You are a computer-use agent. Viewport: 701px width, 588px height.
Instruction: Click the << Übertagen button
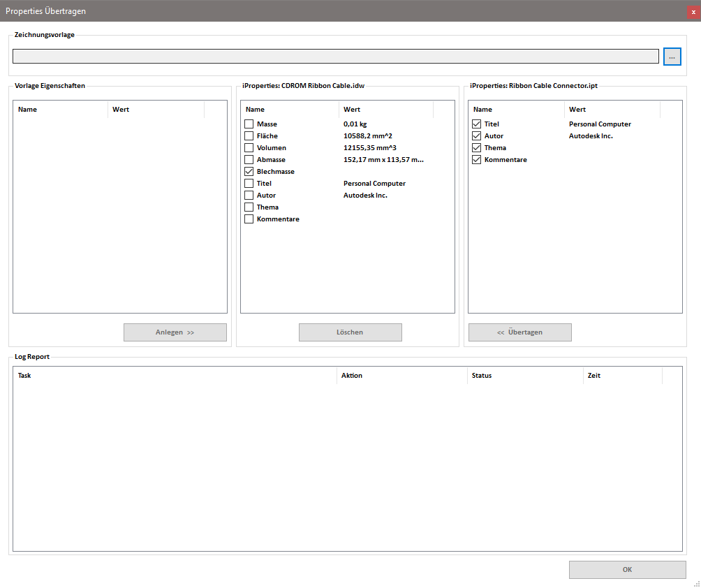click(519, 332)
